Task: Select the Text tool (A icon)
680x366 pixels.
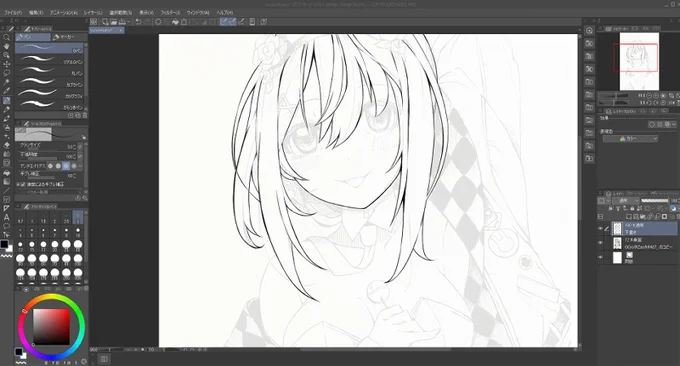Action: click(7, 217)
